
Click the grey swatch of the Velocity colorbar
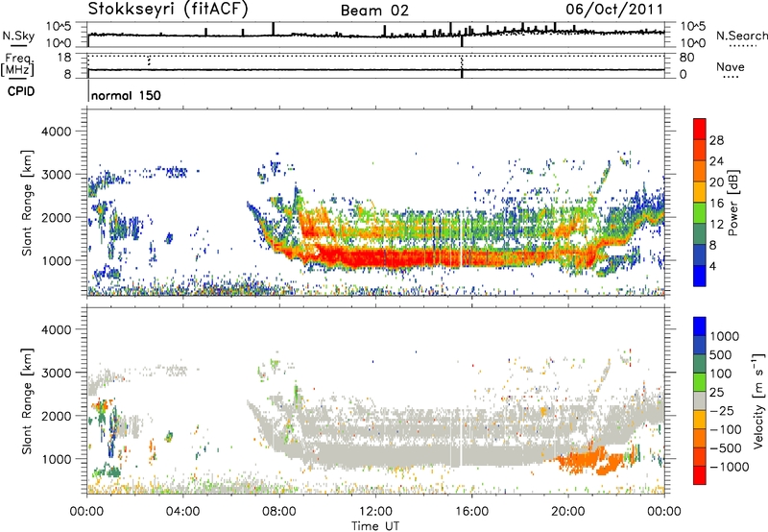pyautogui.click(x=700, y=400)
